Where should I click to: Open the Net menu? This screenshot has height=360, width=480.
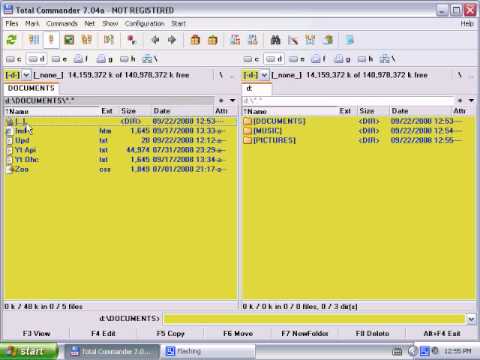coord(90,24)
